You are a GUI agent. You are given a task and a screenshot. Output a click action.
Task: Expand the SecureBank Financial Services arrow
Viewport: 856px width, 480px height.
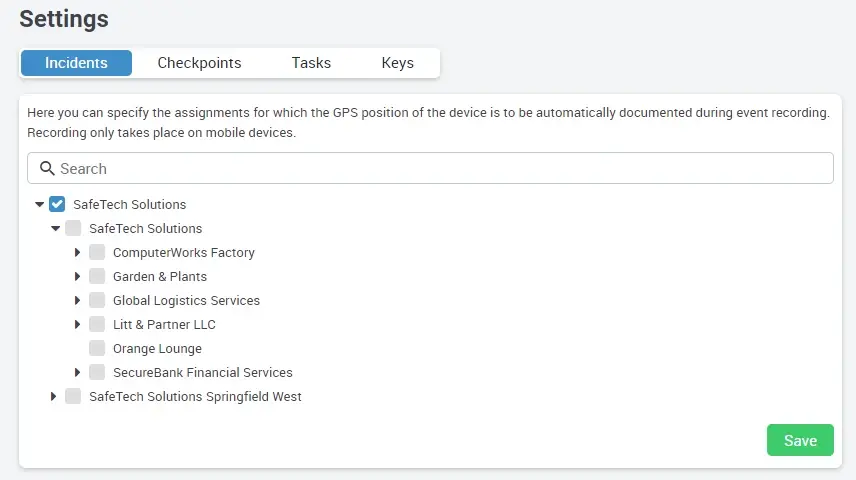78,372
